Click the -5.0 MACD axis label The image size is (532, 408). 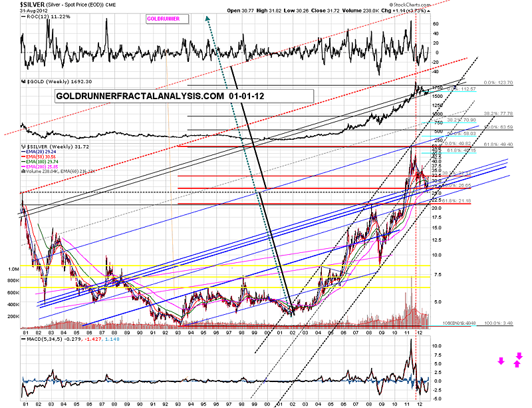point(437,399)
